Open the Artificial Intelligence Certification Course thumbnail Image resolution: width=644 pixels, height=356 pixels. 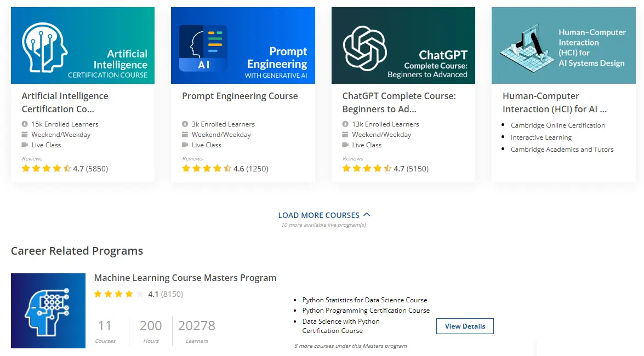(x=83, y=45)
